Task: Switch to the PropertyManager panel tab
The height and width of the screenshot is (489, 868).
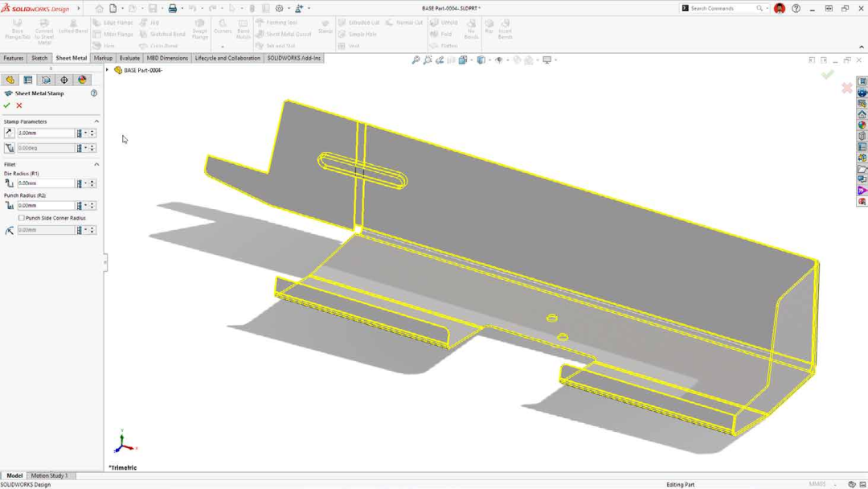Action: [28, 80]
